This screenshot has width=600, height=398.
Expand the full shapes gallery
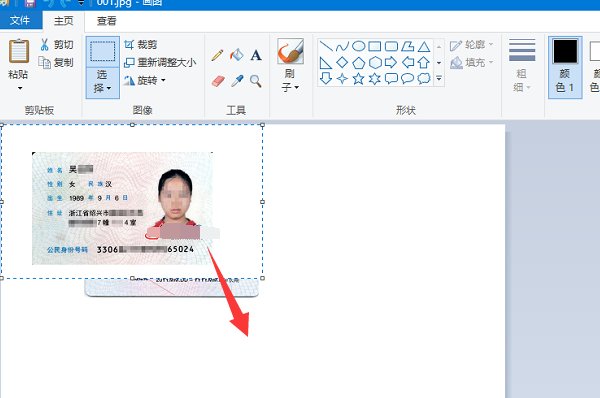pyautogui.click(x=439, y=79)
